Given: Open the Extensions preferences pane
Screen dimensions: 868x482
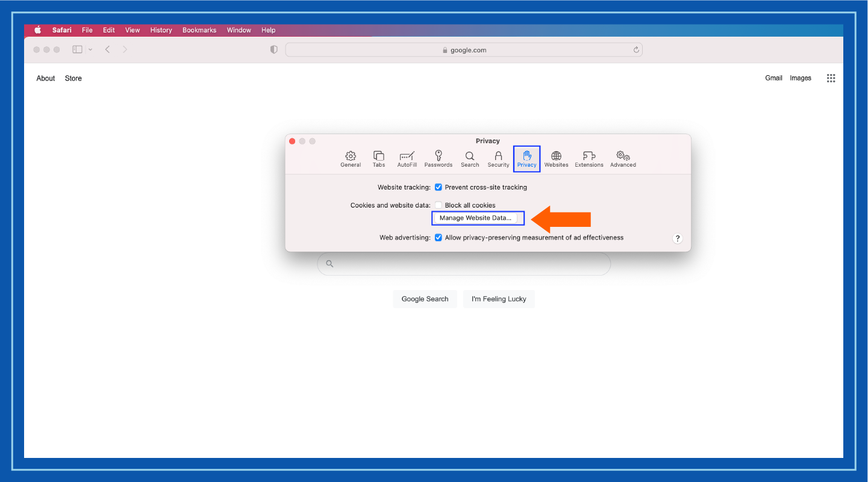Looking at the screenshot, I should pos(589,158).
